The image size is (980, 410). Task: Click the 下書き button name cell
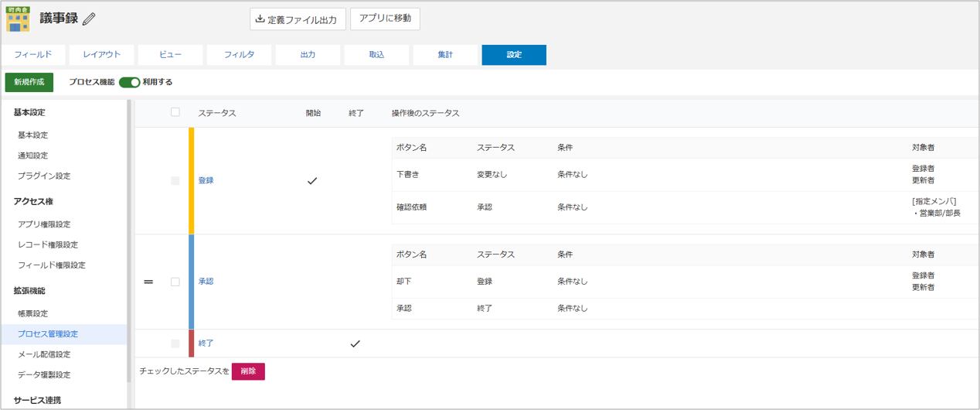coord(407,175)
